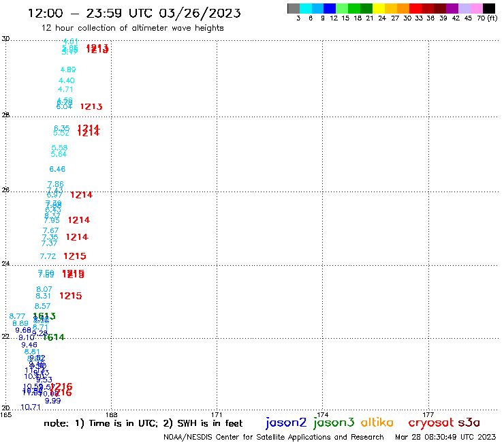Click the blue wave height 9.68
Image resolution: width=504 pixels, height=443 pixels.
click(x=23, y=330)
